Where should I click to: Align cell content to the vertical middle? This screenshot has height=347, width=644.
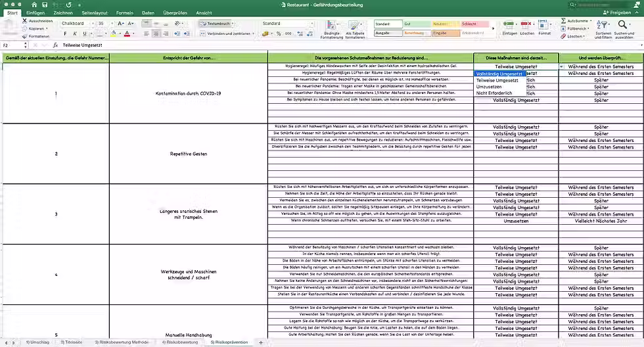[156, 24]
